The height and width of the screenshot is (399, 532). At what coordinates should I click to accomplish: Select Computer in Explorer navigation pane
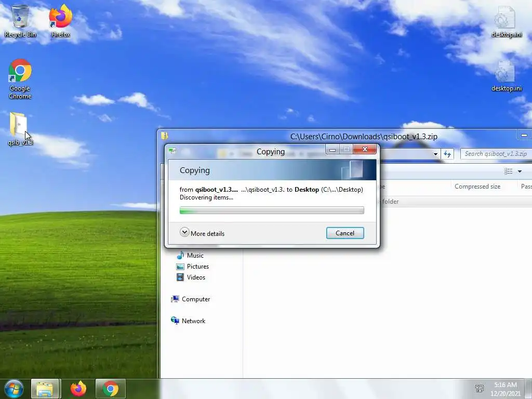191,299
